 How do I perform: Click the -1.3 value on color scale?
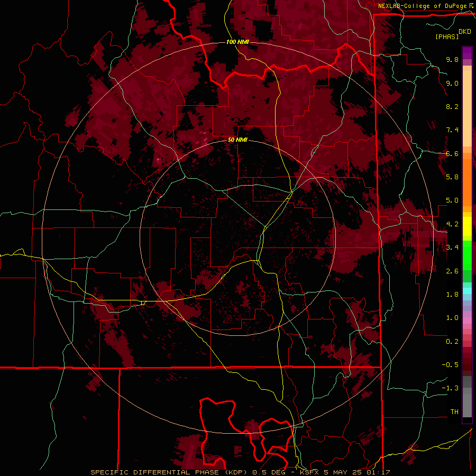[x=450, y=388]
